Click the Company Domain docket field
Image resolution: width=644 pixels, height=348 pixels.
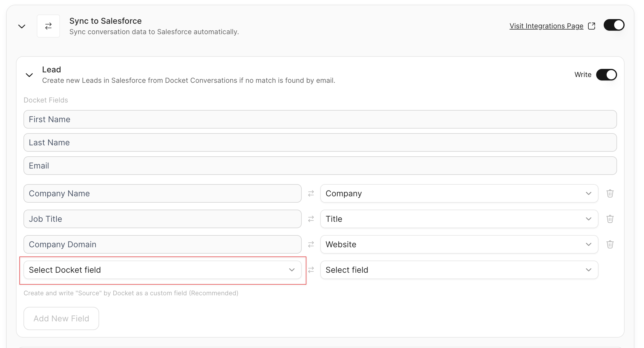(162, 244)
